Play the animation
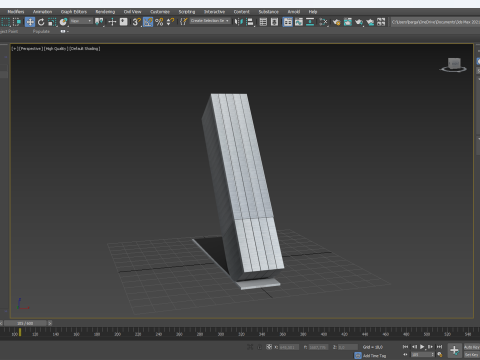Screen dimensions: 480x360 [x=422, y=347]
